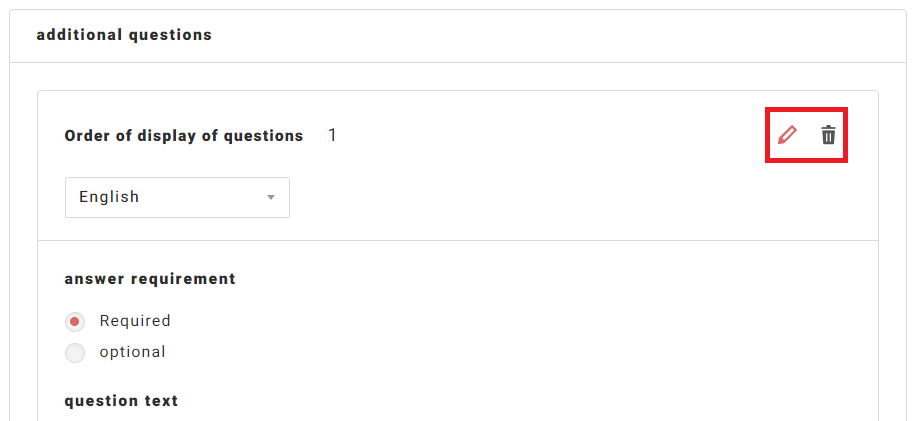Click the "question text" label
Viewport: 916px width, 421px height.
pyautogui.click(x=121, y=401)
